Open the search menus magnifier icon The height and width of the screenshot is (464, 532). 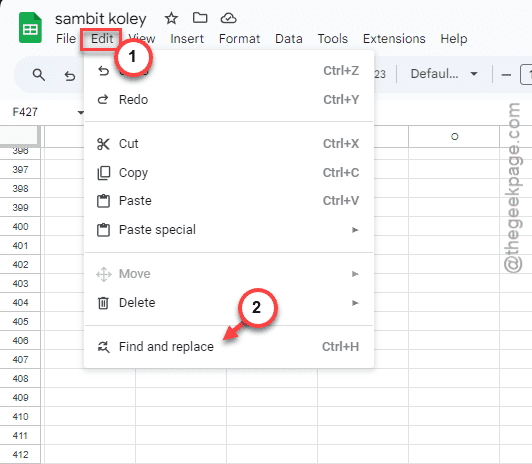click(x=39, y=75)
